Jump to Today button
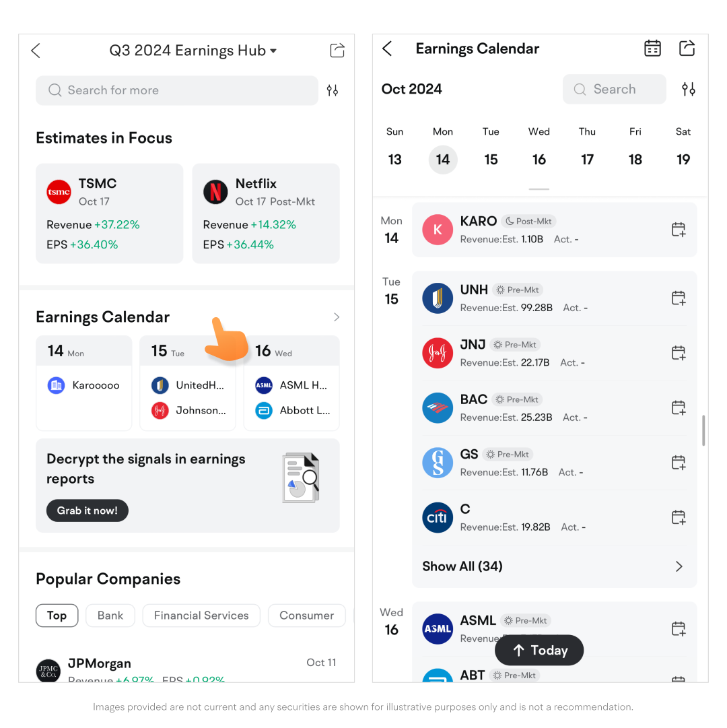The width and height of the screenshot is (727, 728). pos(539,651)
